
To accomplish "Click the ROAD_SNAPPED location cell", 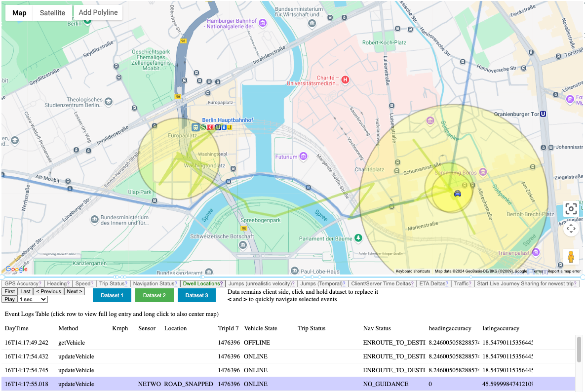I will point(189,384).
